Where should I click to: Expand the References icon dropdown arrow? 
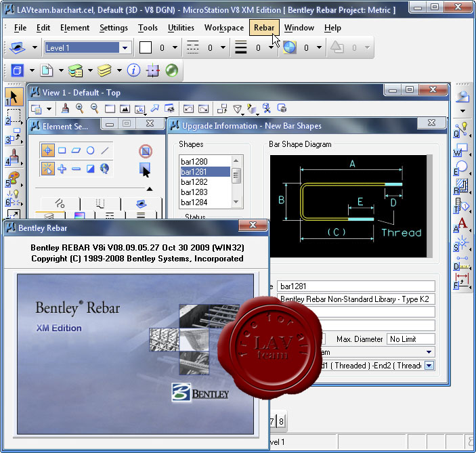point(32,70)
